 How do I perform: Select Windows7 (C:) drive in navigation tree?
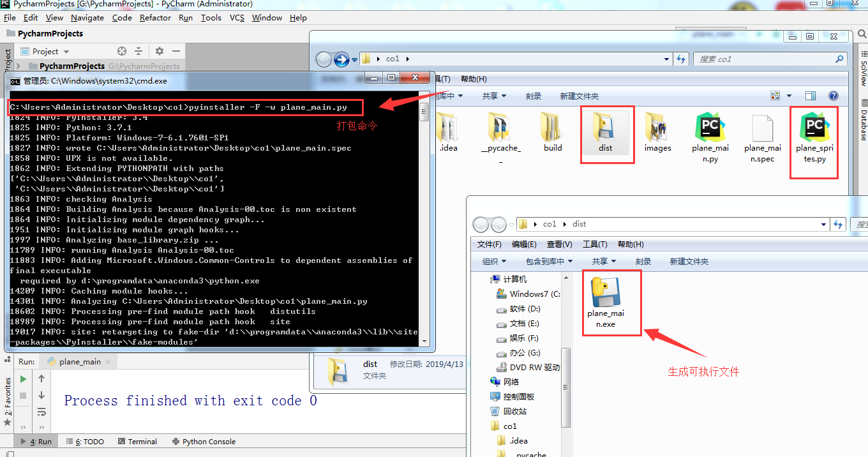click(x=528, y=294)
